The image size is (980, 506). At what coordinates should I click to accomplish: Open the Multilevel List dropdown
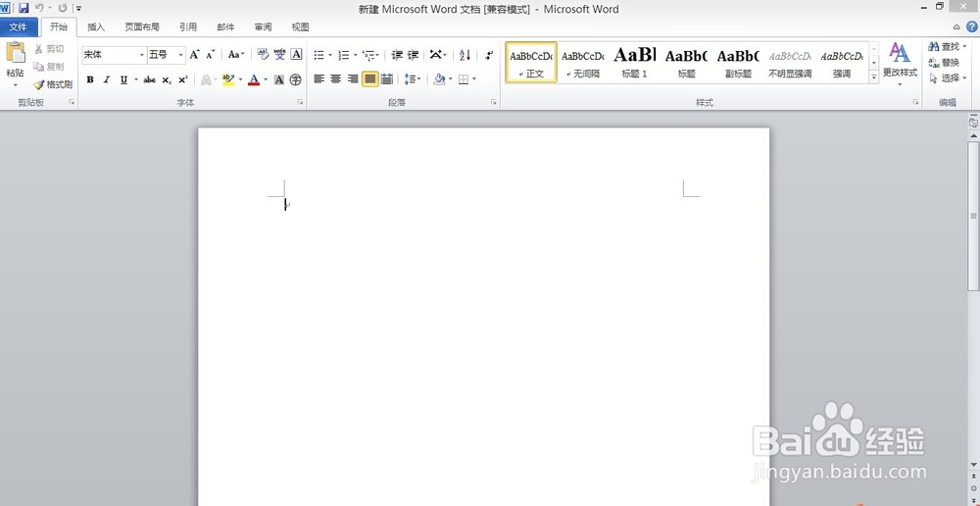[x=371, y=55]
